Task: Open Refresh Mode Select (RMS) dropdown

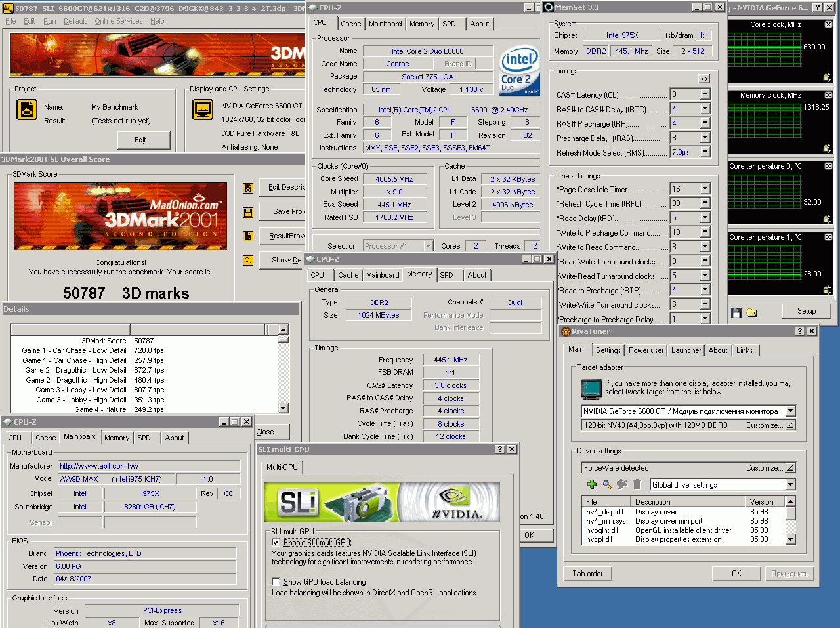Action: coord(705,152)
